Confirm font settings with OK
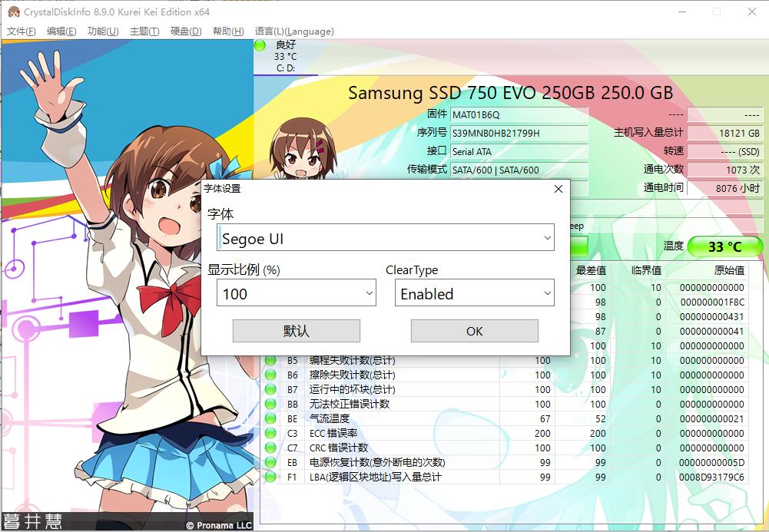This screenshot has width=769, height=532. [x=474, y=331]
